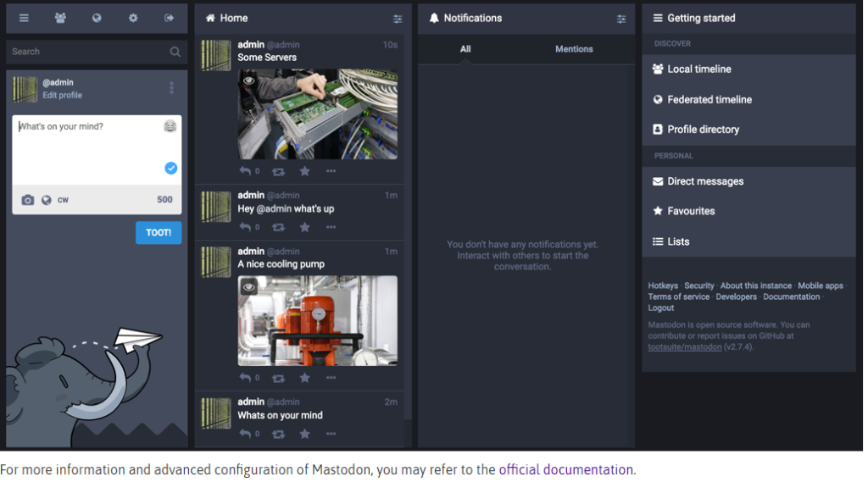Click the hamburger menu icon in top navigation

[x=24, y=18]
